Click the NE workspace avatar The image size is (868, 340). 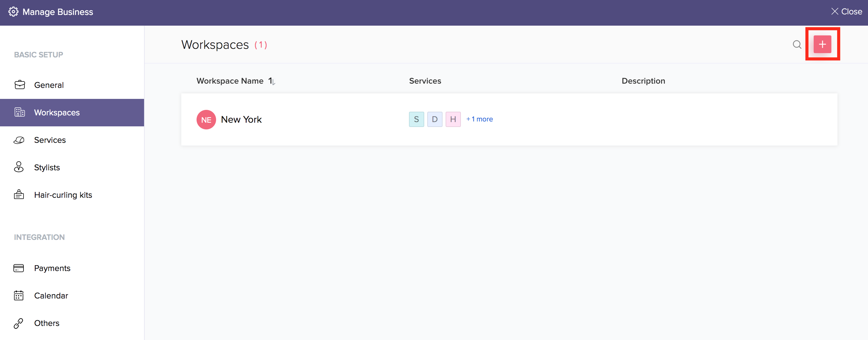click(206, 120)
